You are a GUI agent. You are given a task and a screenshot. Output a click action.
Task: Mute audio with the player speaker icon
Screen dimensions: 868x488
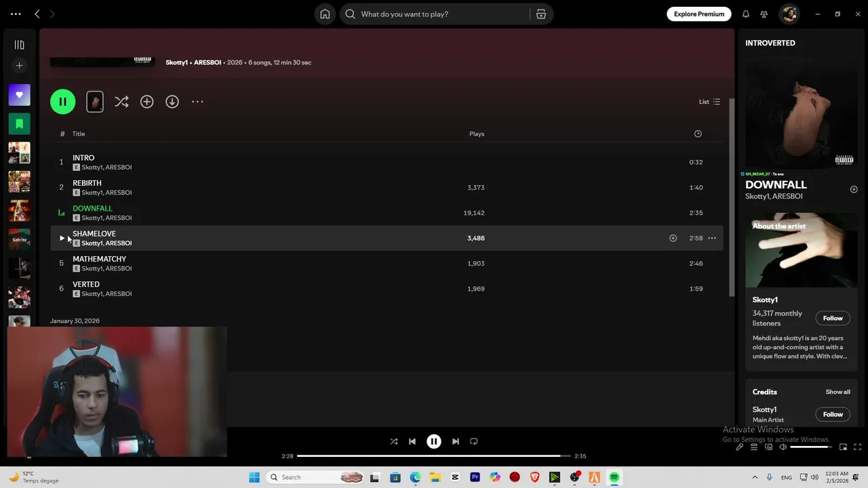pyautogui.click(x=783, y=447)
